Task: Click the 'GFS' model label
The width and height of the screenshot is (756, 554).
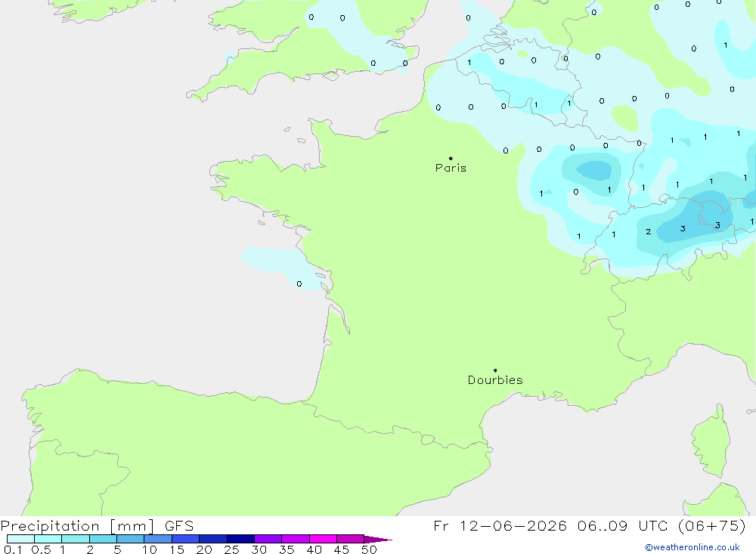Action: point(179,526)
